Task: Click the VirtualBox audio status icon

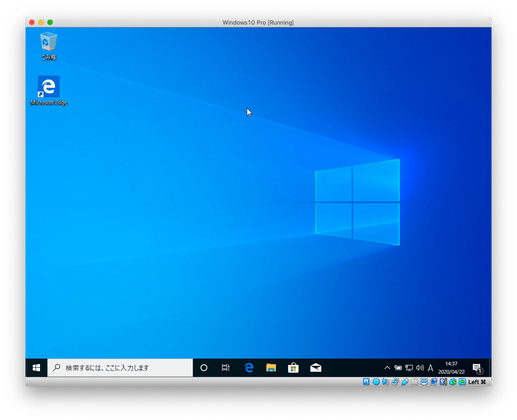Action: coord(385,381)
